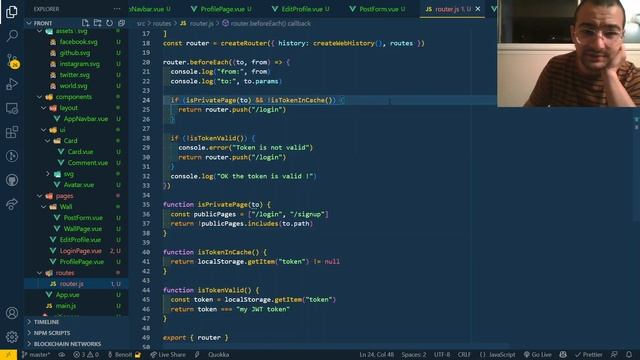Expand the NPM SCRIPTS section
Viewport: 640px width, 360px height.
[x=76, y=333]
